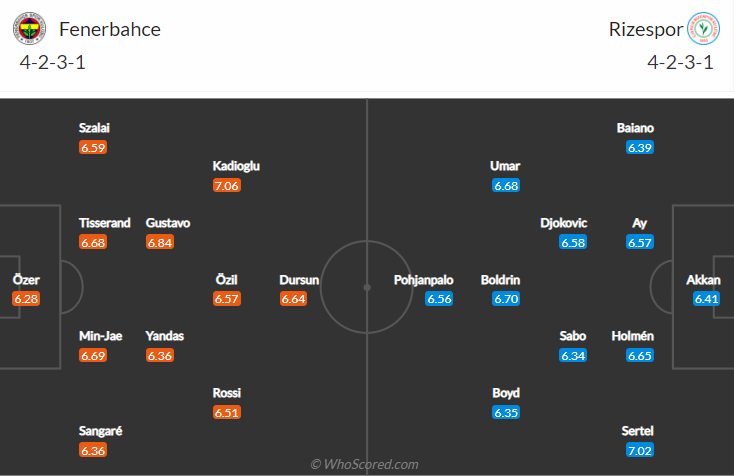Click Pohjanpalo's 6.56 rating badge
Screen dimensions: 734x476
pyautogui.click(x=440, y=299)
